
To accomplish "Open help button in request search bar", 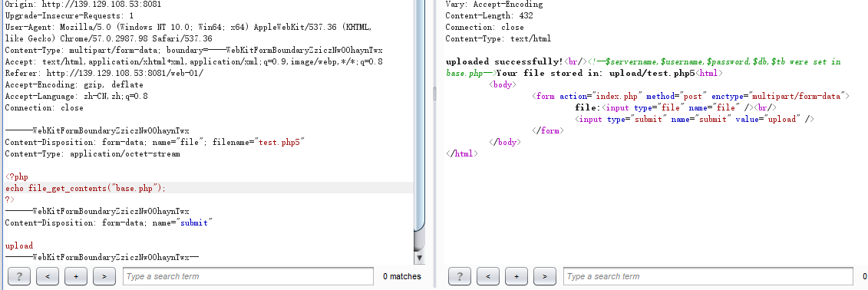I will tap(20, 276).
